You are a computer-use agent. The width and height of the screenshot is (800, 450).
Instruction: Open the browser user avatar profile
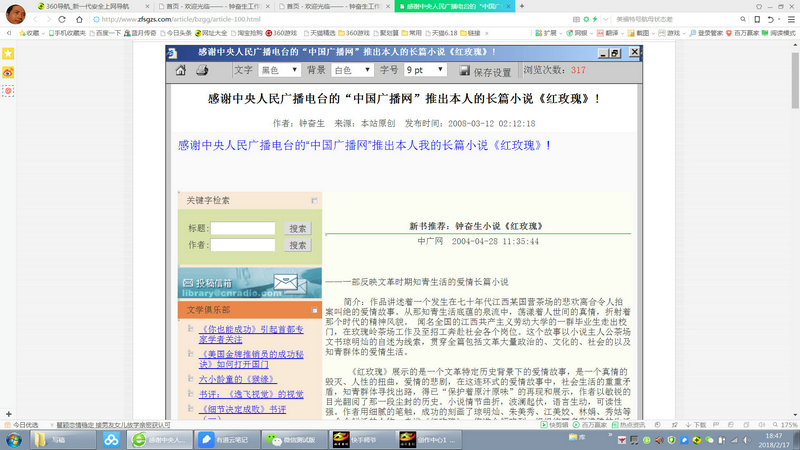(15, 14)
